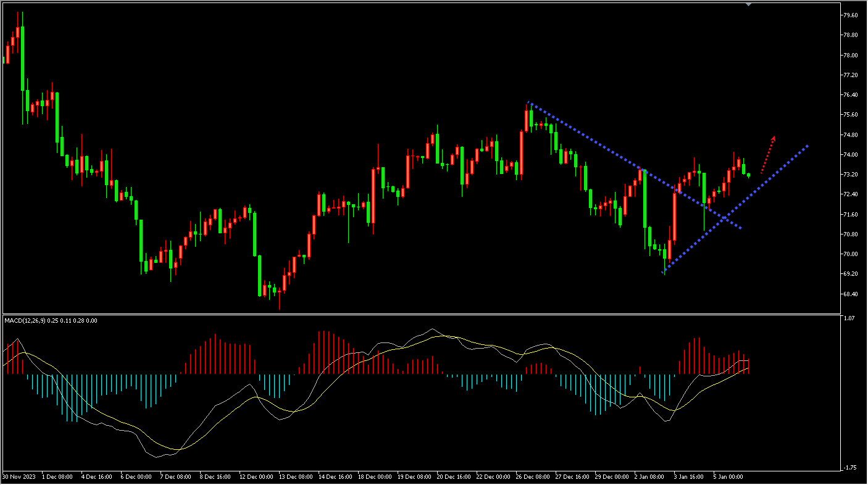Viewport: 868px width, 485px height.
Task: Click the 68.40 price scale label
Action: coord(849,294)
